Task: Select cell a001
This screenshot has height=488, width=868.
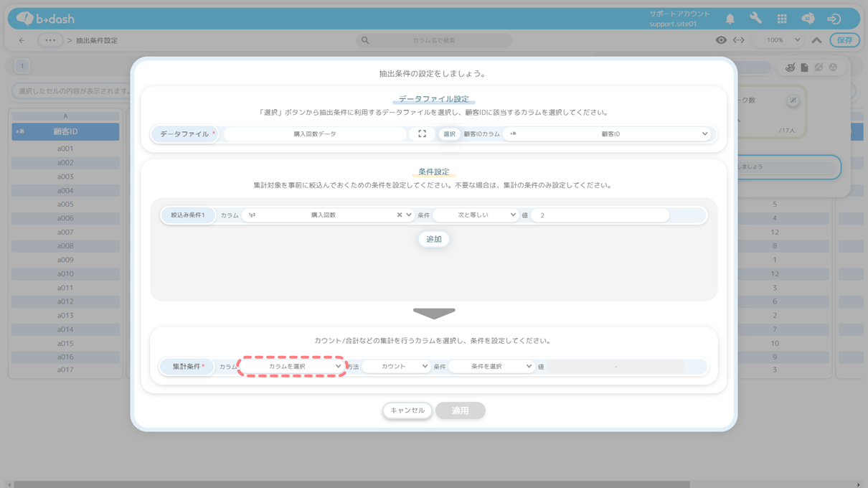Action: click(x=65, y=149)
